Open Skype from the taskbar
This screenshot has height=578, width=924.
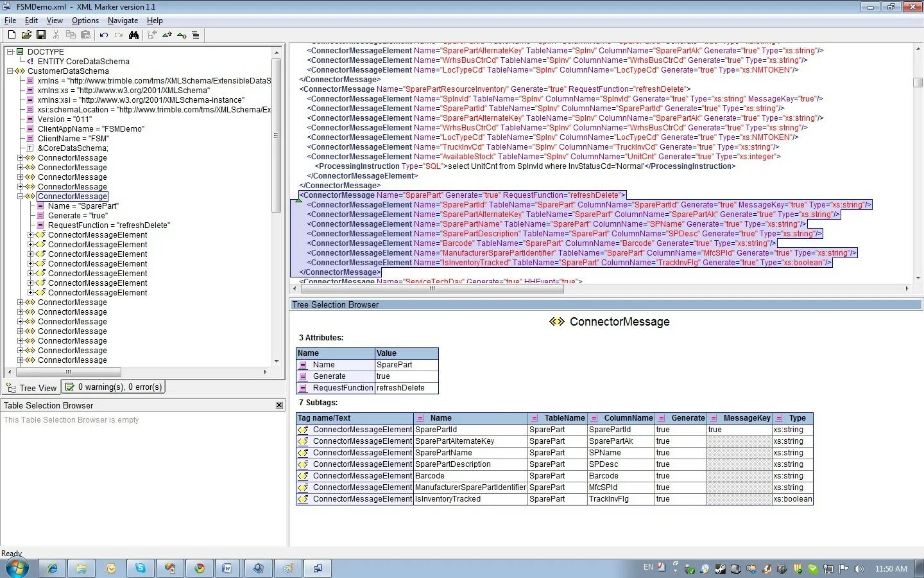(x=141, y=568)
